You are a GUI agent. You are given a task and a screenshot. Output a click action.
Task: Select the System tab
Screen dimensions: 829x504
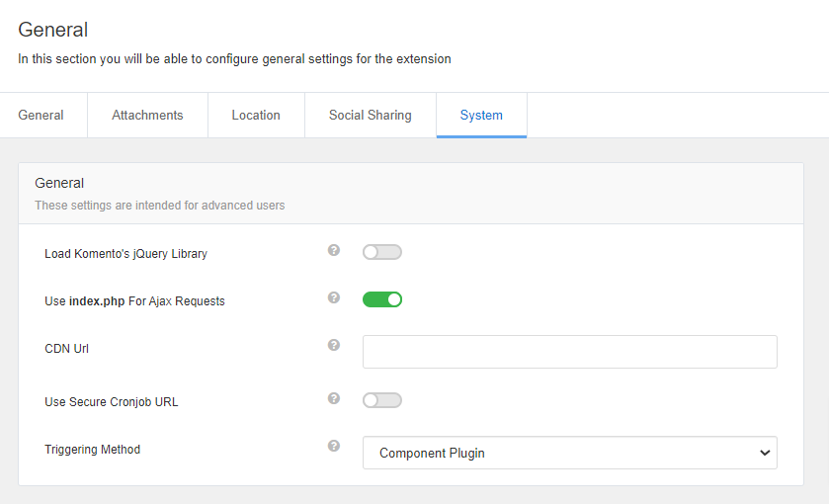(481, 116)
